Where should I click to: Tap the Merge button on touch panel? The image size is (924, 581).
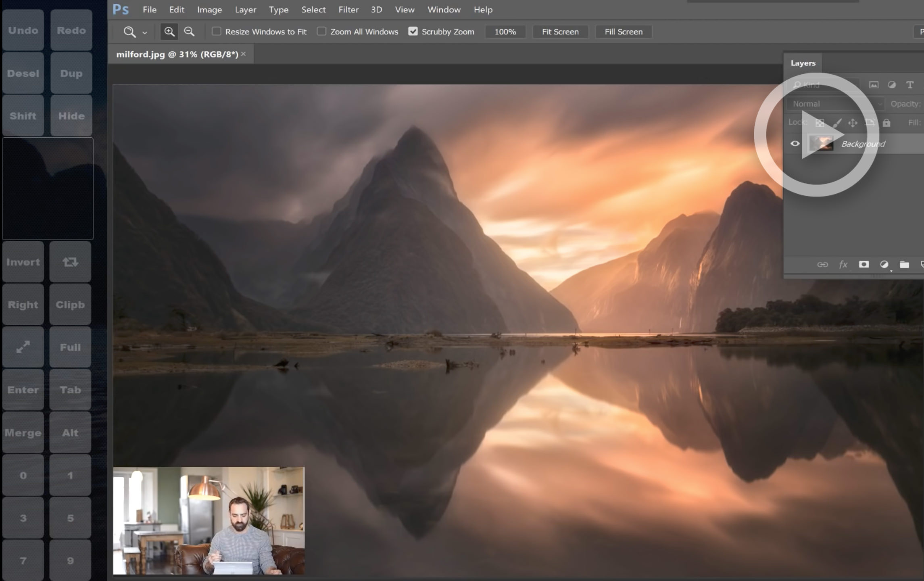23,433
